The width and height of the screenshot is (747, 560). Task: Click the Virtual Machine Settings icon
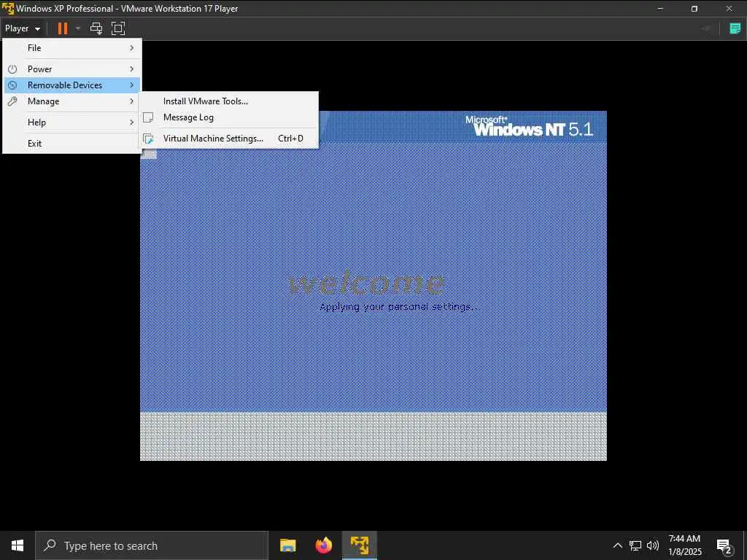tap(148, 139)
